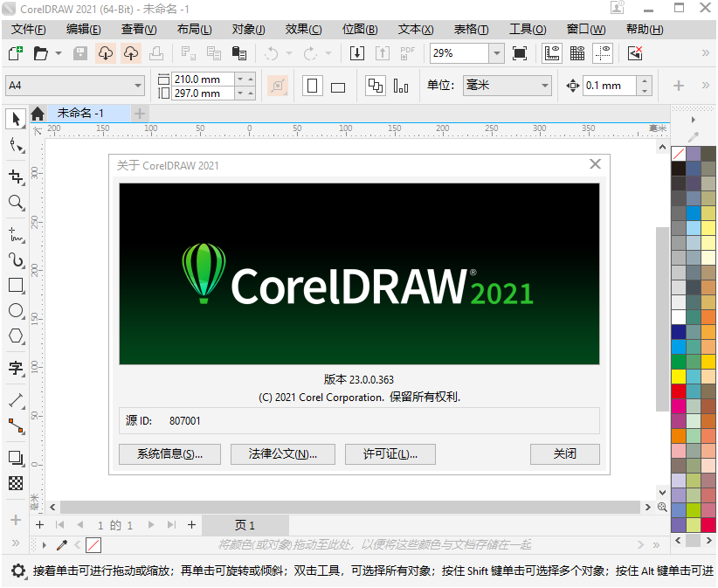Viewport: 718px width, 588px height.
Task: Click the Import icon
Action: [356, 53]
